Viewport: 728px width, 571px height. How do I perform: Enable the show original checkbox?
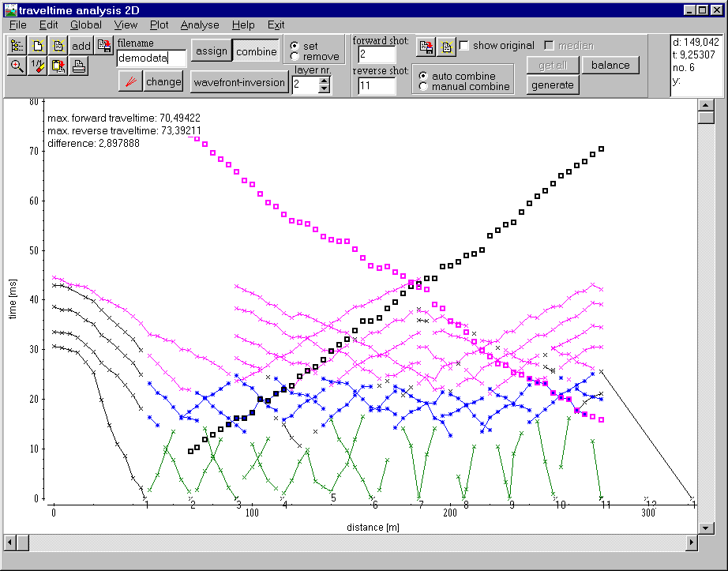coord(464,46)
